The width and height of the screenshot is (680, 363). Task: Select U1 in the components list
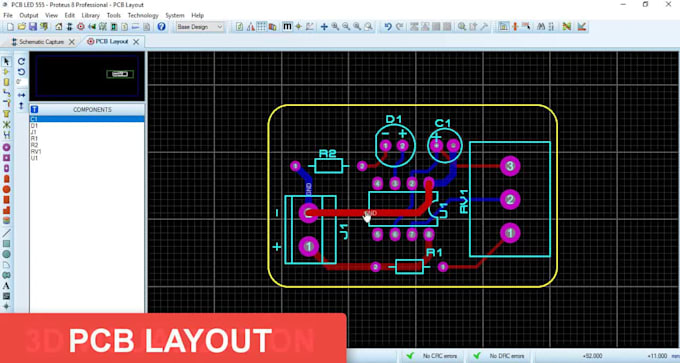click(x=87, y=158)
